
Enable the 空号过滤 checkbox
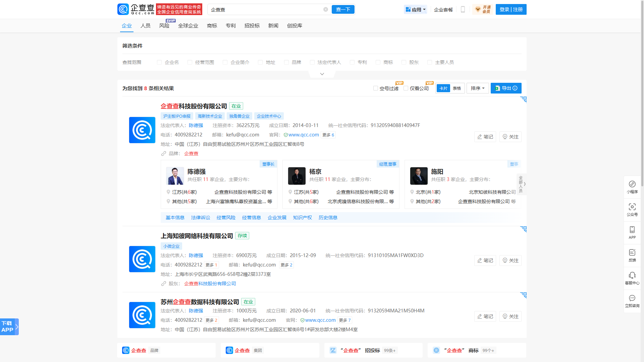pyautogui.click(x=376, y=88)
